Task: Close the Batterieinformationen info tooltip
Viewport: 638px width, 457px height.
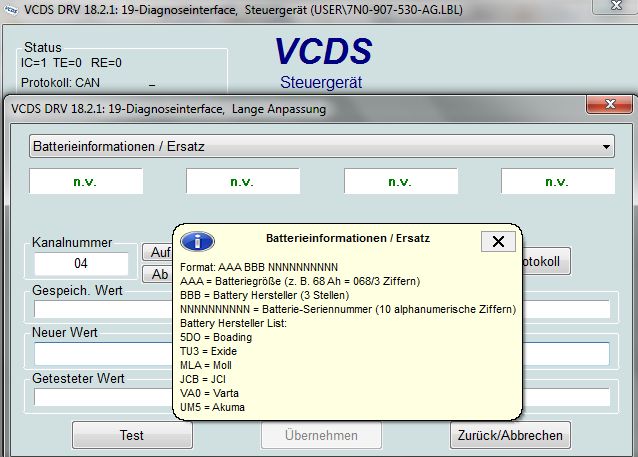Action: point(498,242)
